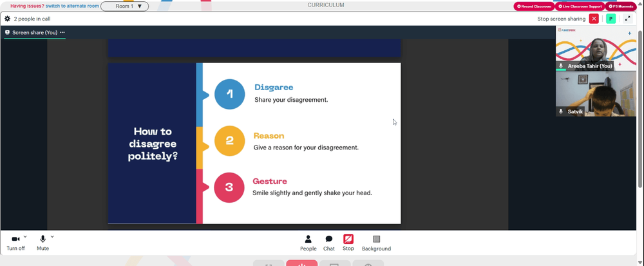Image resolution: width=644 pixels, height=266 pixels.
Task: Click the Stop screen sharing label
Action: [562, 19]
